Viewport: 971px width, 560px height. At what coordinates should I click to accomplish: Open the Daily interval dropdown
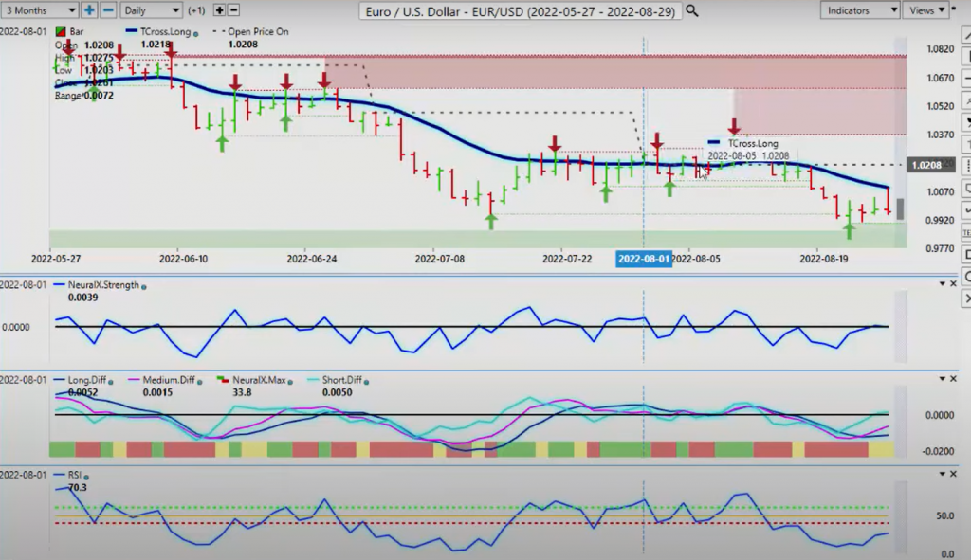150,10
